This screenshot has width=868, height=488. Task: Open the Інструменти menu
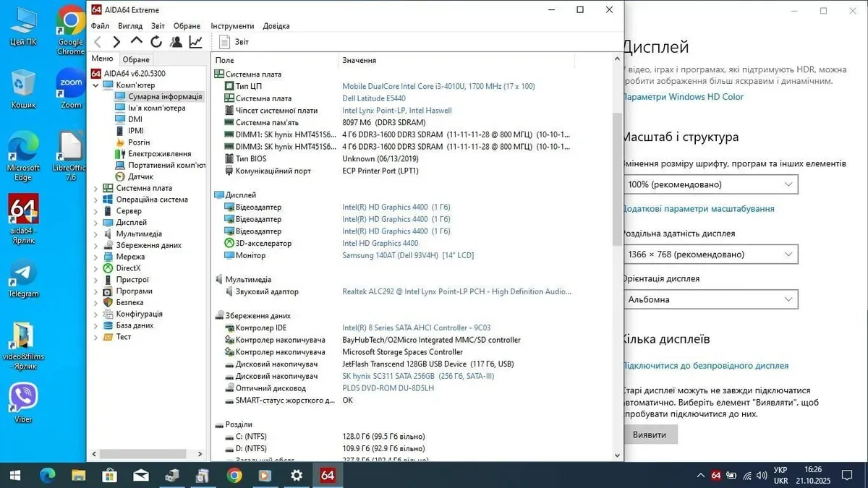pyautogui.click(x=232, y=26)
